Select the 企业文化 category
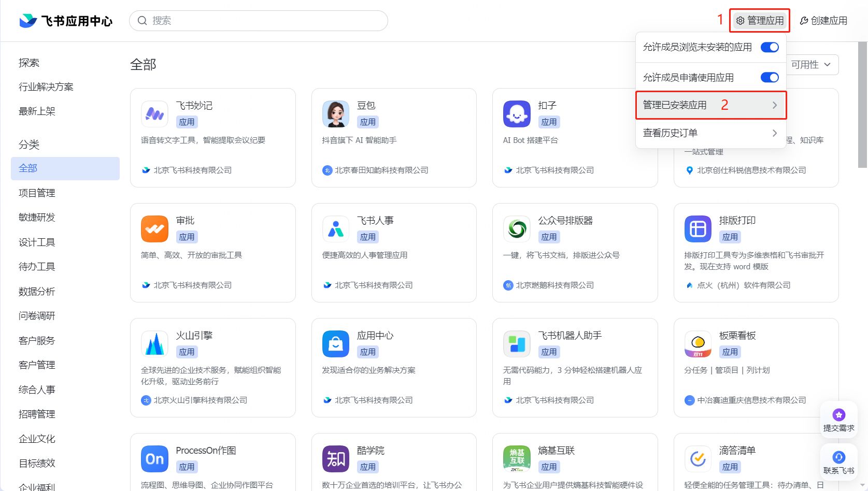The image size is (868, 491). point(37,439)
